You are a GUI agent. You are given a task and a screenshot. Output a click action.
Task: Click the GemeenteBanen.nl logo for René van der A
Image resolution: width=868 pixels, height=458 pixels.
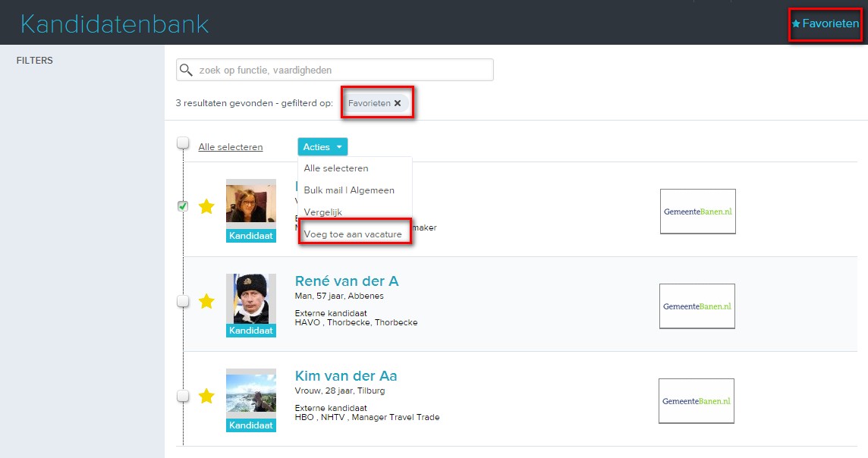tap(697, 306)
